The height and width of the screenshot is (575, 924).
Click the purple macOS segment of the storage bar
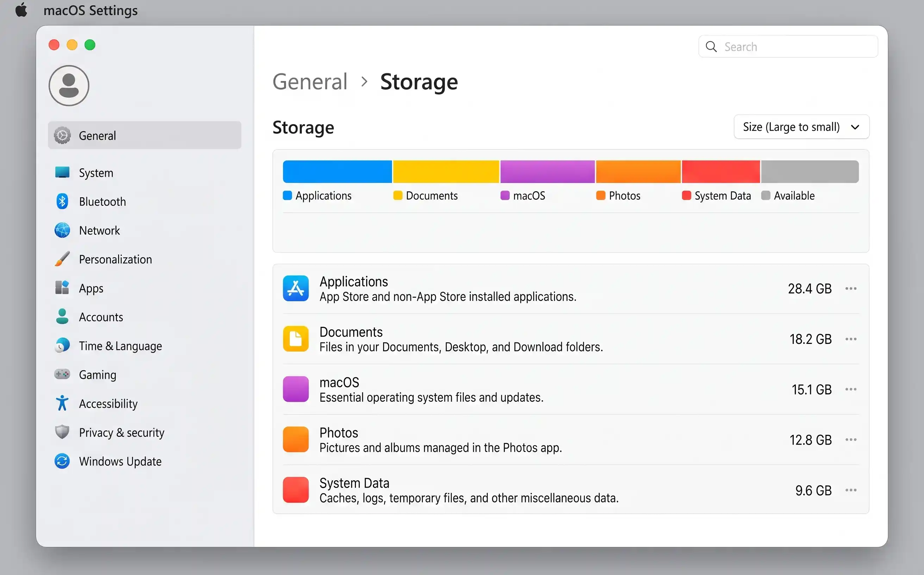547,172
